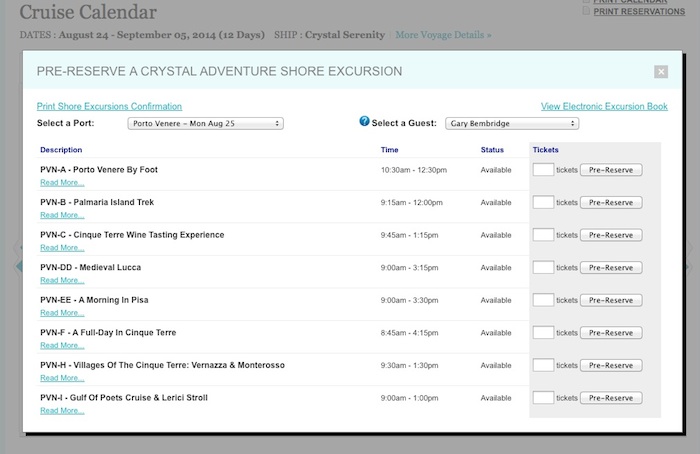Click the time 9:45am - 1:15pm
The image size is (700, 454).
409,235
